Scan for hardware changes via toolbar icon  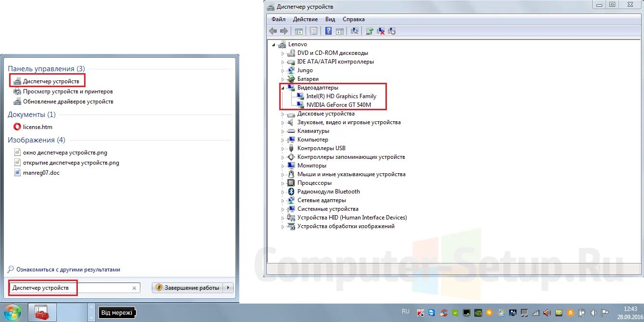(355, 31)
